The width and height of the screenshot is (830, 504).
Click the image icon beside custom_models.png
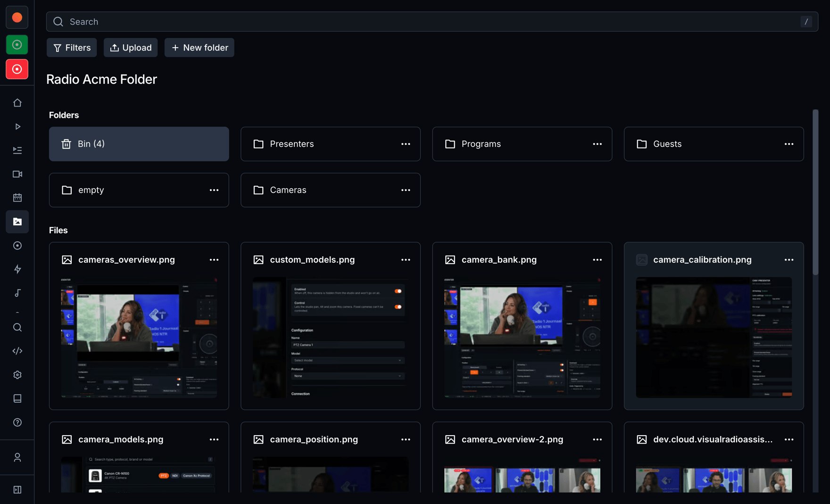click(x=258, y=260)
